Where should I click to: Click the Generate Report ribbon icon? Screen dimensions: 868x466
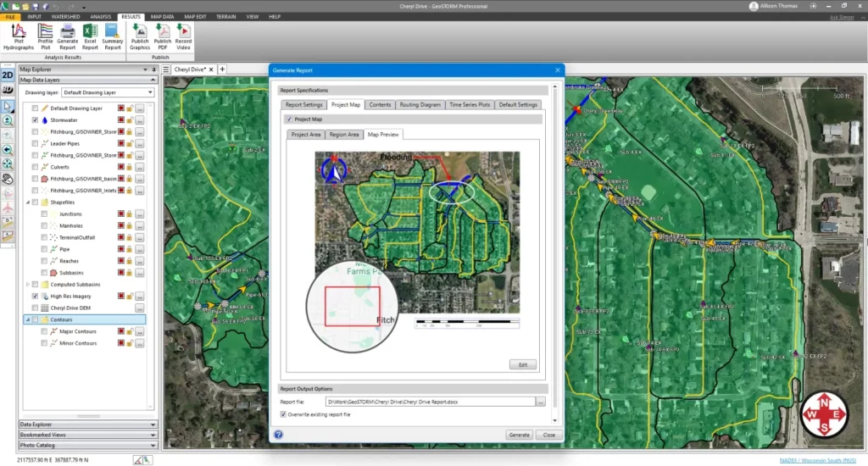68,37
